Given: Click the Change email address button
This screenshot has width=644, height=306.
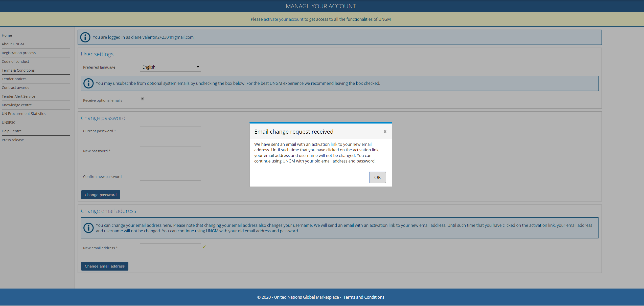Looking at the screenshot, I should click(105, 266).
